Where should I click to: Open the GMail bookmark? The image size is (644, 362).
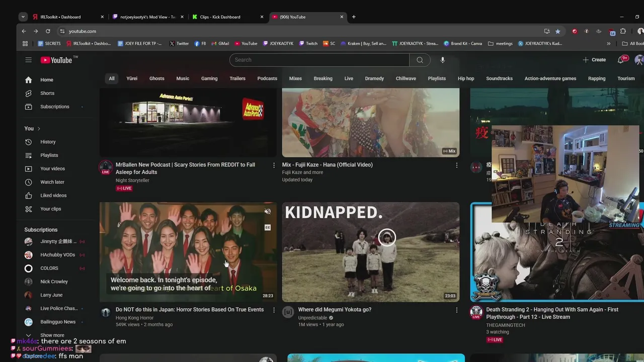(220, 44)
